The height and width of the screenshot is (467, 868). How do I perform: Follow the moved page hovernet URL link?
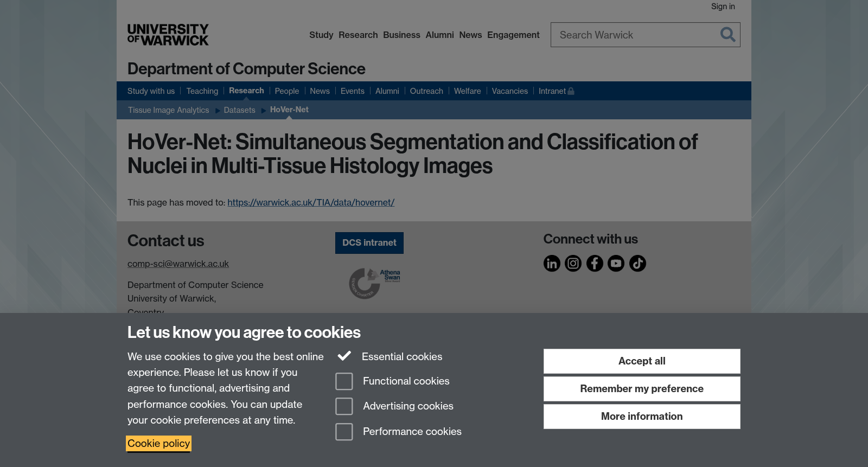[311, 202]
